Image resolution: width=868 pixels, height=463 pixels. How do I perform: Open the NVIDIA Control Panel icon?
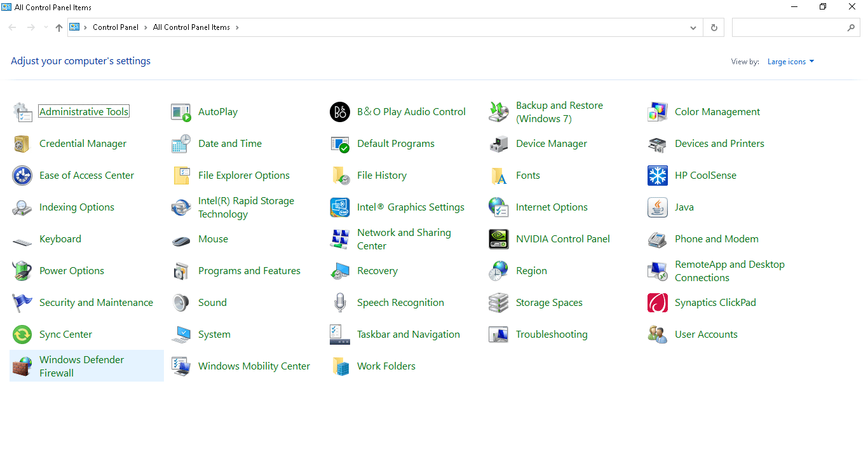pyautogui.click(x=498, y=239)
